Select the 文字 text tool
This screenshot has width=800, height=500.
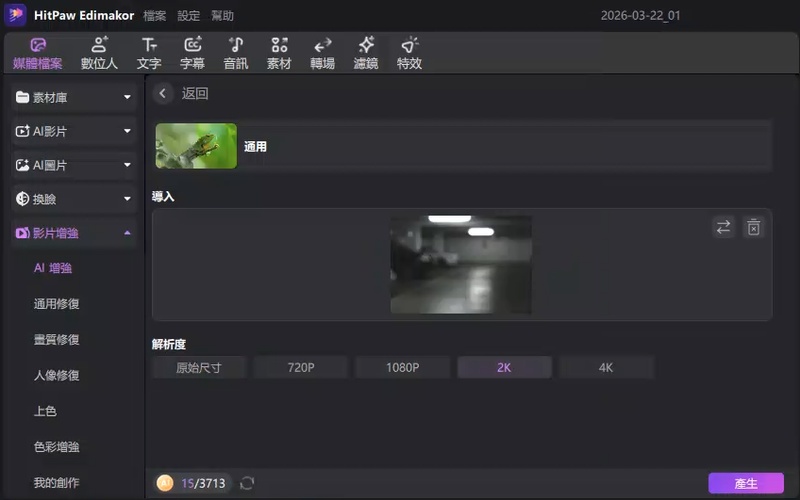[x=149, y=54]
